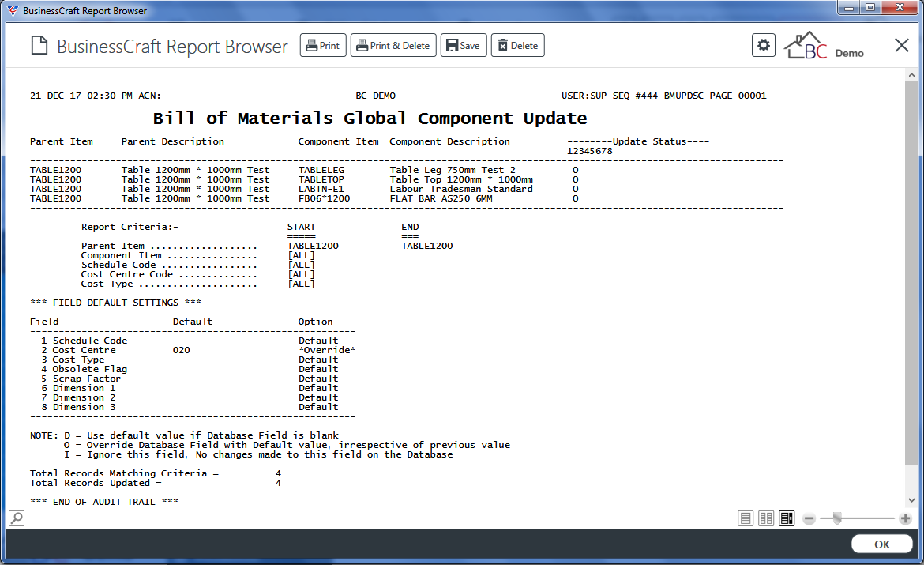This screenshot has width=924, height=565.
Task: Click the vertical scrollbar thumb
Action: coord(911,273)
